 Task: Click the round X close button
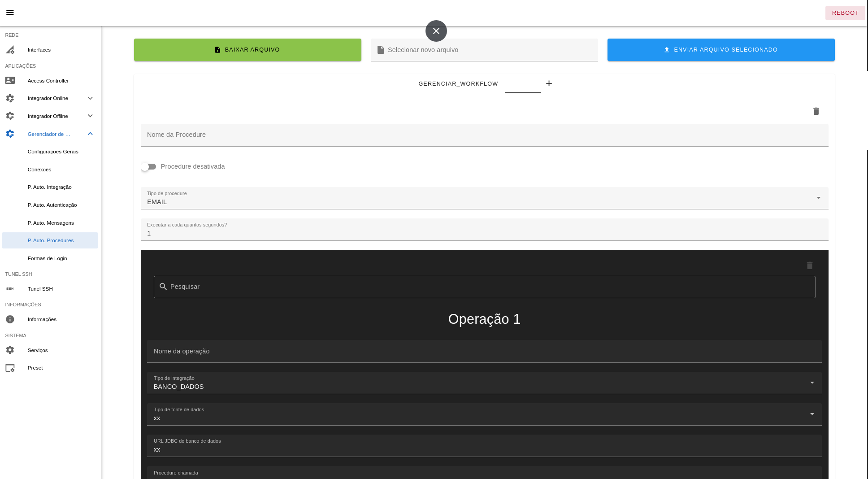[436, 31]
